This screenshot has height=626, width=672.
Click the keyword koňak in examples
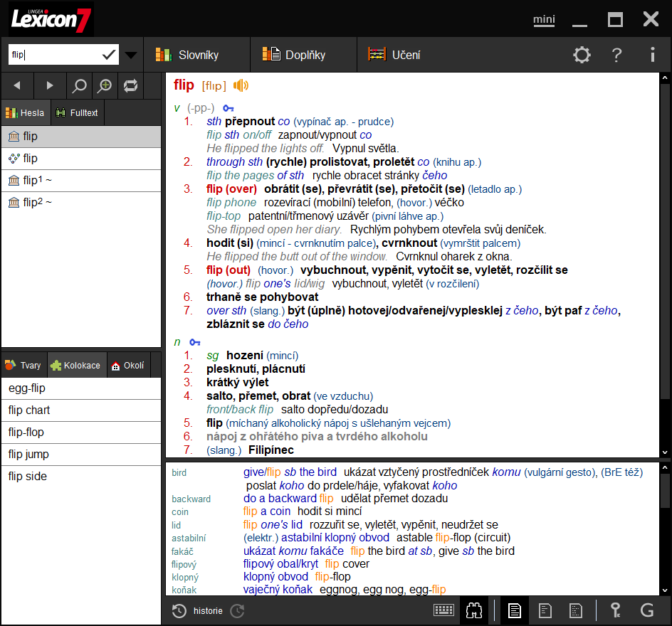pos(184,590)
